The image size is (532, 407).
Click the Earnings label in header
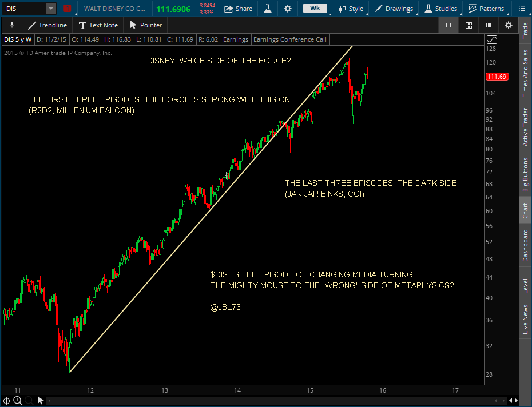click(x=236, y=39)
